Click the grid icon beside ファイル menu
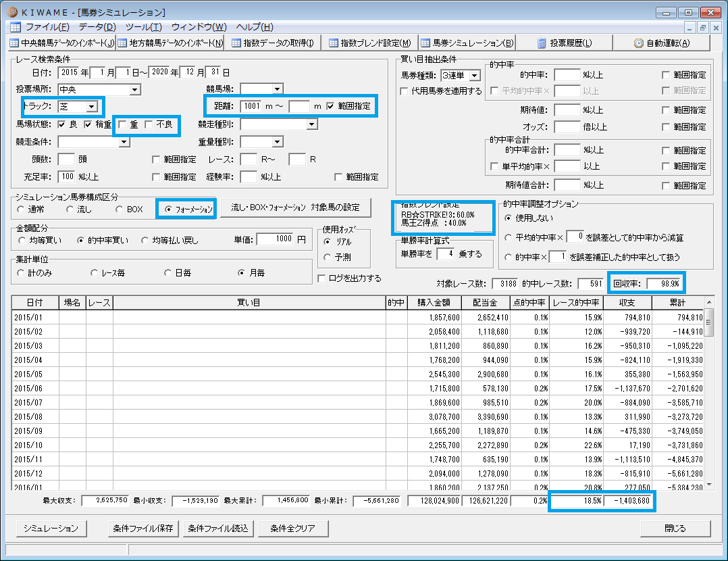 [x=16, y=27]
